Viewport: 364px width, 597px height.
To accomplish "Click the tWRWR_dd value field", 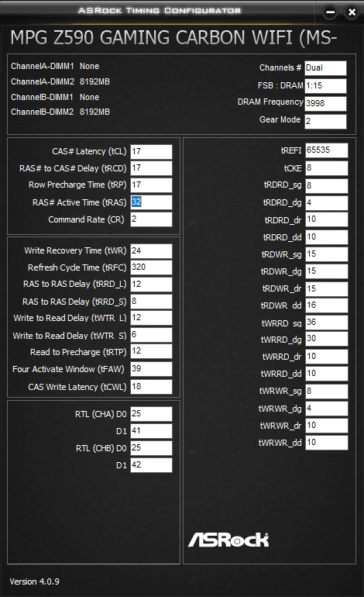I will 327,443.
